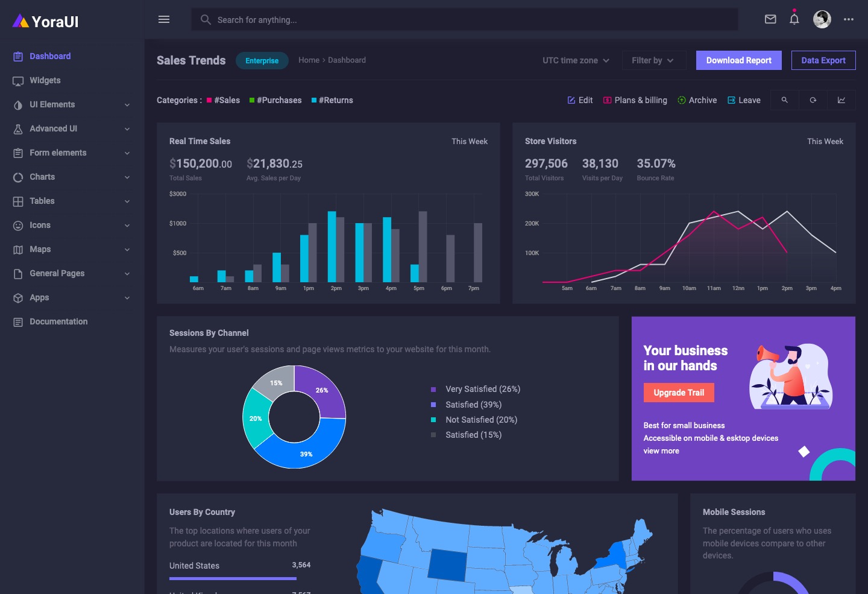Click the Advanced UI flask icon
This screenshot has width=868, height=594.
18,128
